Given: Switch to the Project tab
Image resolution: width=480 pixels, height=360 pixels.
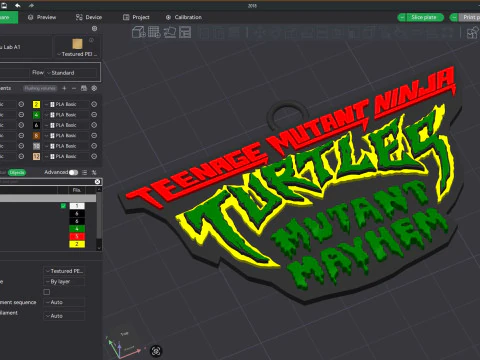Looking at the screenshot, I should coord(136,17).
